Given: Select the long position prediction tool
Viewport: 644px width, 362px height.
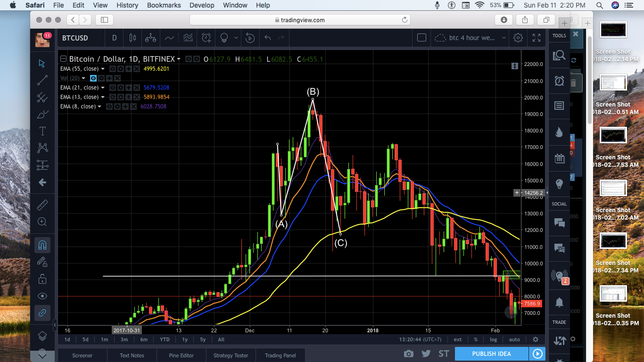Looking at the screenshot, I should tap(42, 165).
